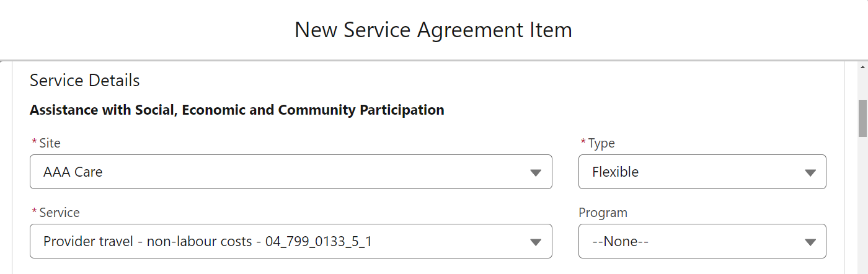The width and height of the screenshot is (868, 274).
Task: Click the Program field label
Action: pyautogui.click(x=603, y=213)
